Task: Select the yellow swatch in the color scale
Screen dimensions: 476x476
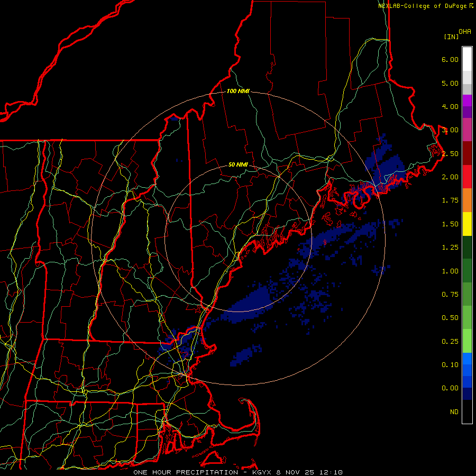Action: [x=467, y=224]
